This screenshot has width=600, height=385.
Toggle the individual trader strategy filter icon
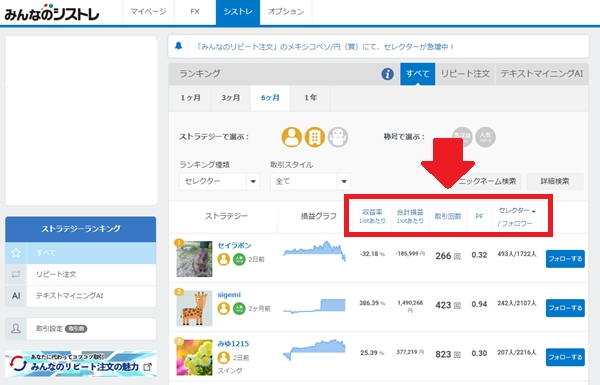coord(292,137)
